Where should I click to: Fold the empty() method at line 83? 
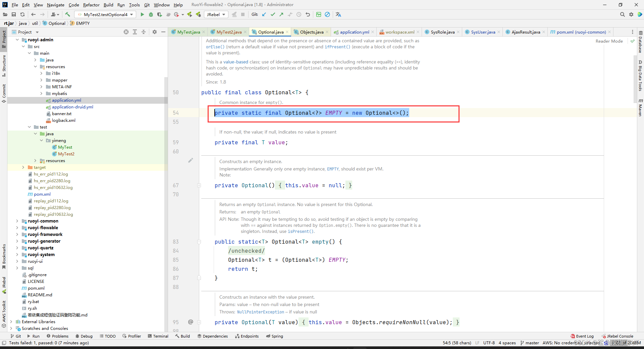coord(199,242)
